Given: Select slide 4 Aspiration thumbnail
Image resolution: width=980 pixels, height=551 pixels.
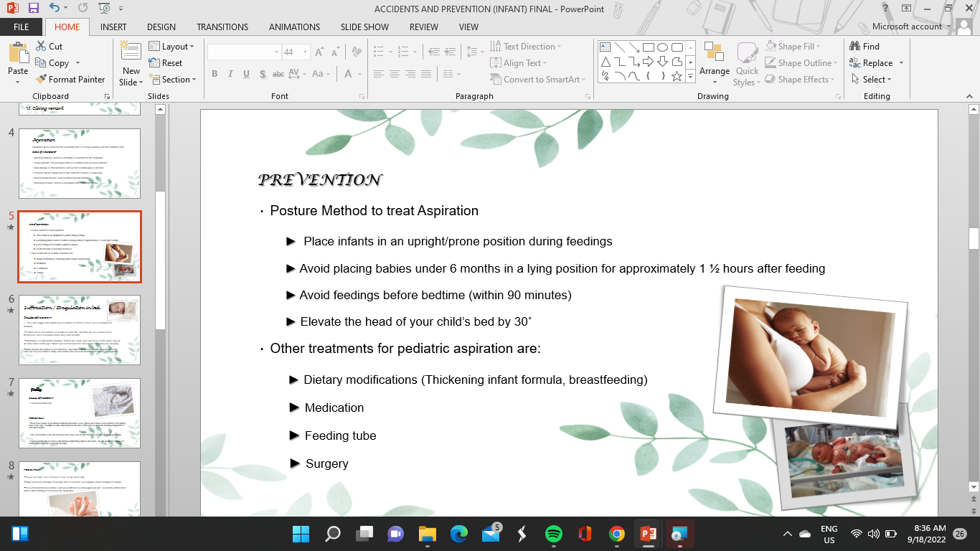Looking at the screenshot, I should pos(80,163).
